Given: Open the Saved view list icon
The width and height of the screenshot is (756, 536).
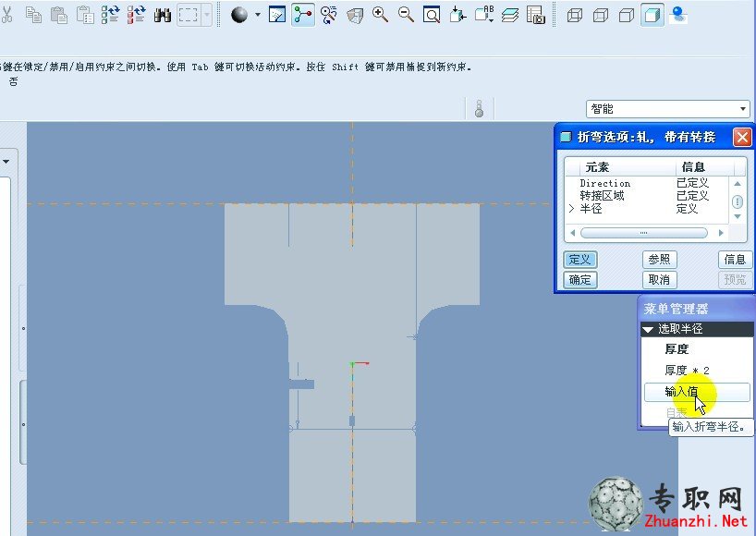Looking at the screenshot, I should point(484,15).
